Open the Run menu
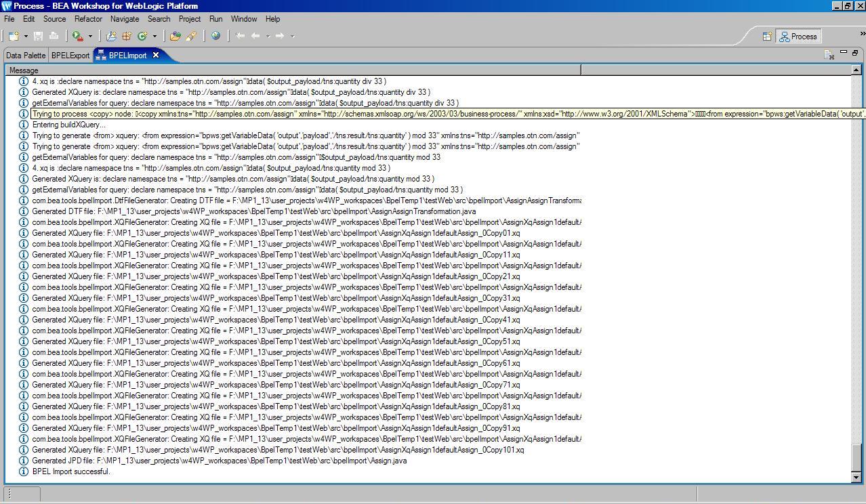This screenshot has width=866, height=504. click(215, 19)
